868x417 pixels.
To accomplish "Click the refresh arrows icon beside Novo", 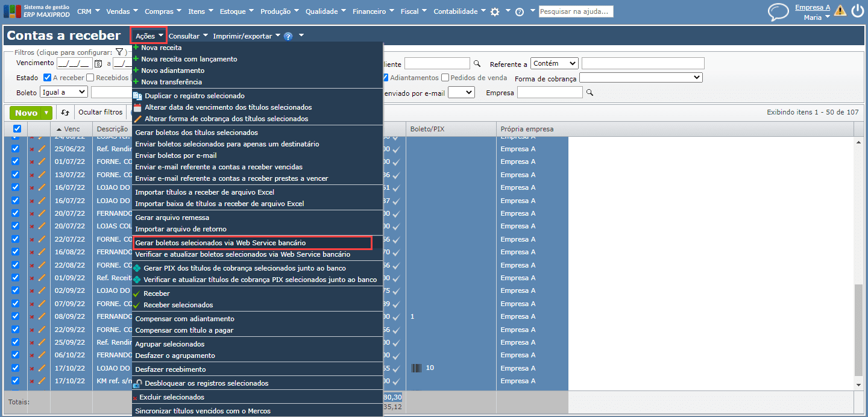I will (65, 113).
